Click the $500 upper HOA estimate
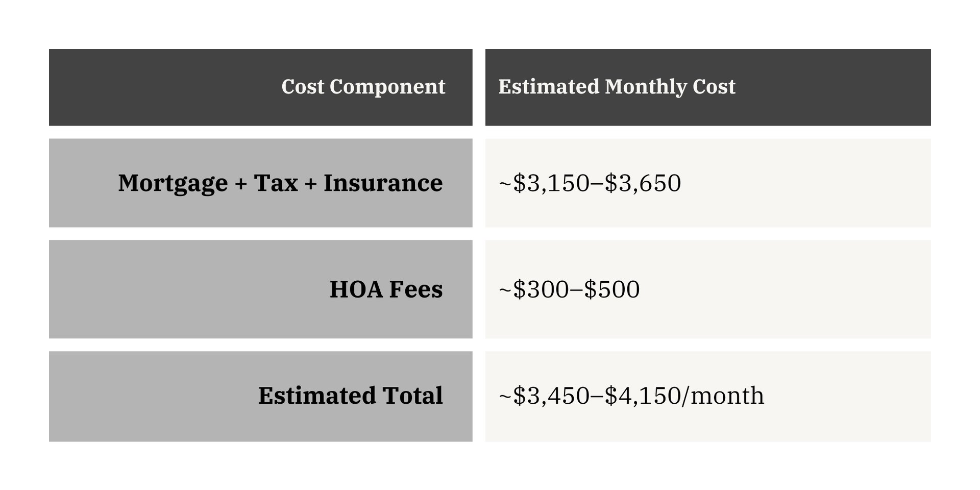The height and width of the screenshot is (490, 980). tap(611, 289)
